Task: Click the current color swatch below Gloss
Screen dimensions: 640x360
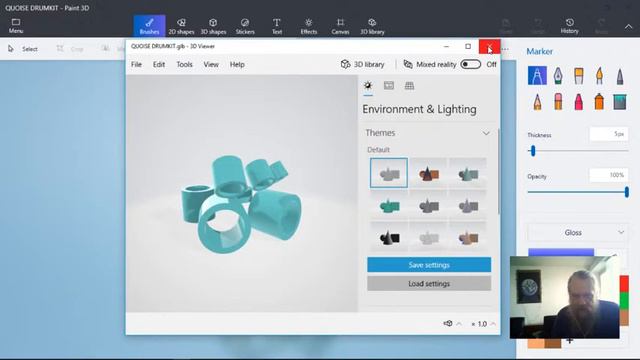Action: [x=561, y=252]
